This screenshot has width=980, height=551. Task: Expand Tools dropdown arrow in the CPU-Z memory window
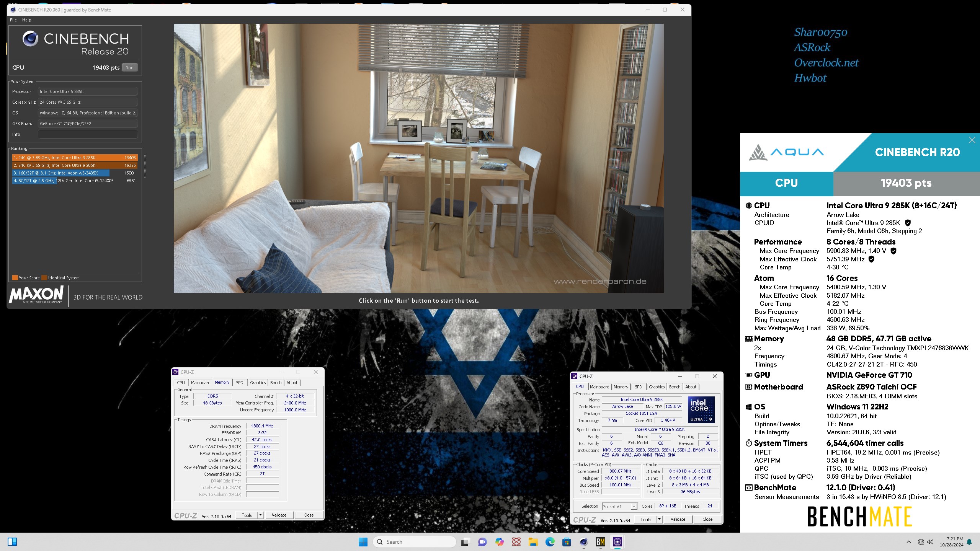pyautogui.click(x=261, y=515)
